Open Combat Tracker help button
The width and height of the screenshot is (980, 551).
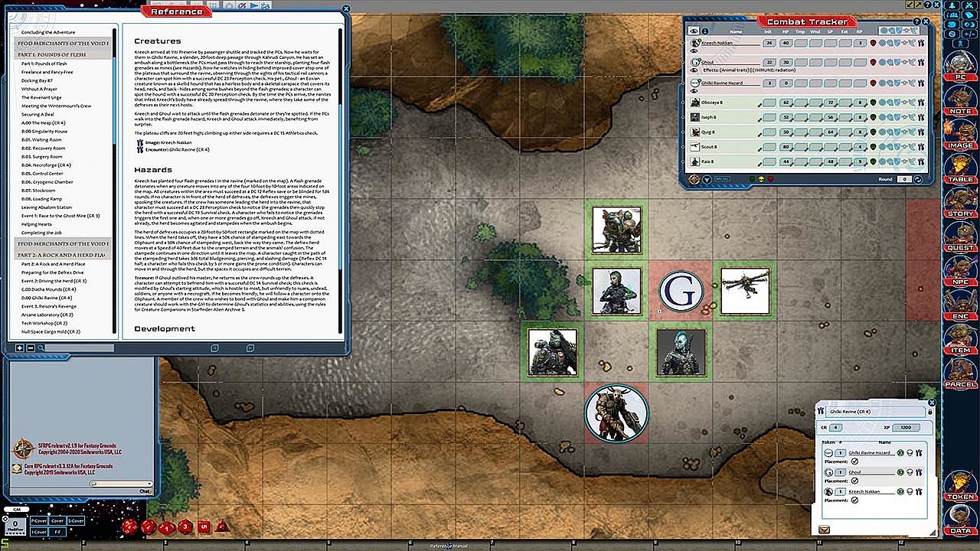point(917,21)
